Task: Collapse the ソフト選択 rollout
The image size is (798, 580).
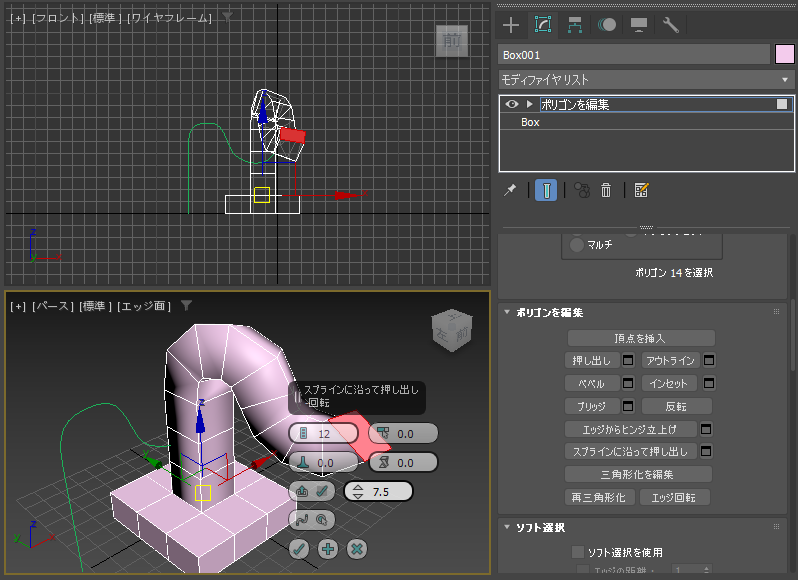Action: (x=507, y=528)
